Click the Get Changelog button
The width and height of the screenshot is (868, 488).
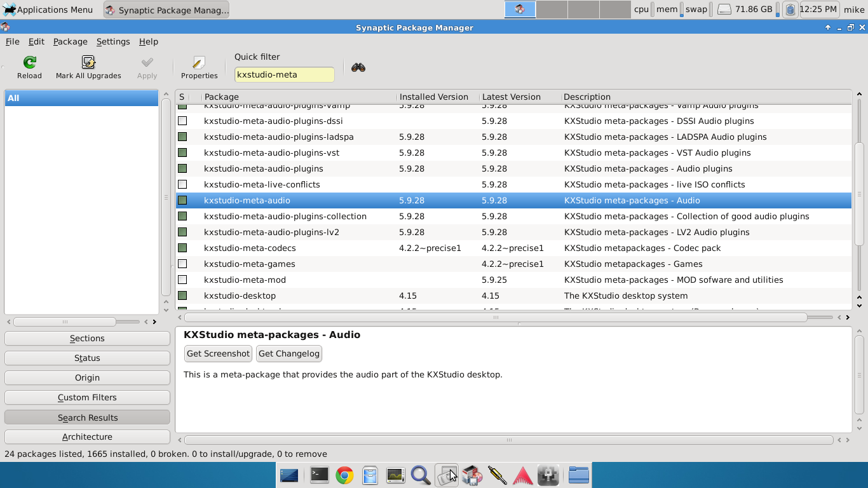click(288, 353)
